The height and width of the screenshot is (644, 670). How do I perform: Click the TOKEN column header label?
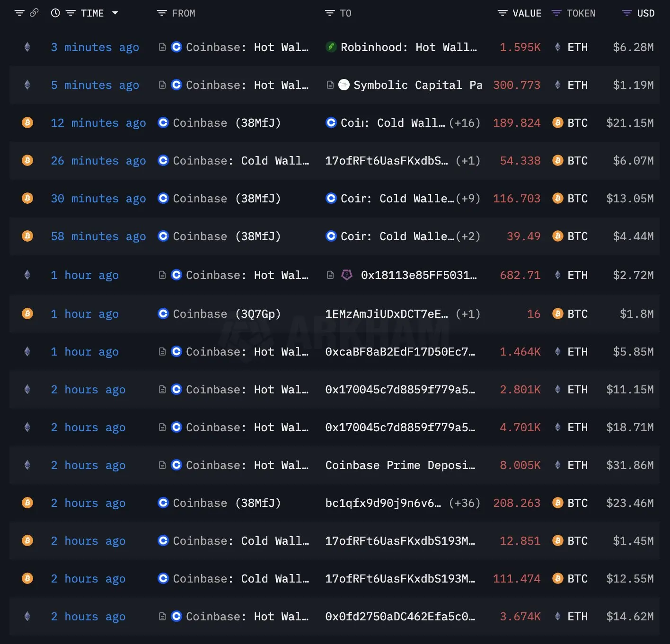581,13
